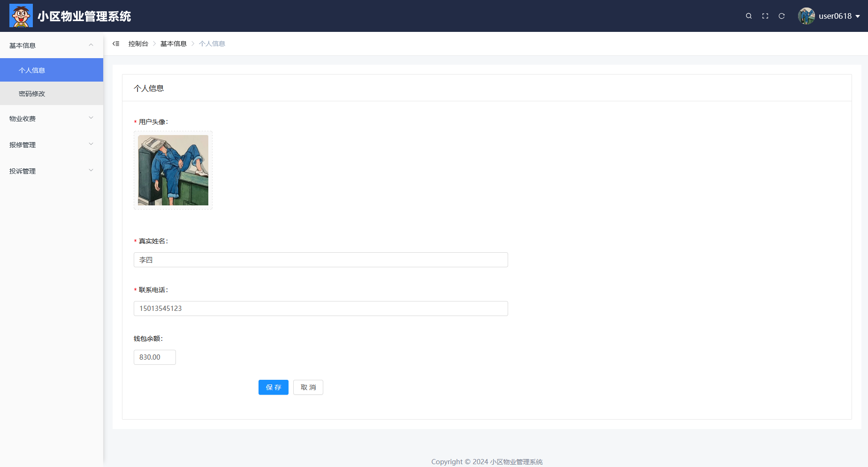Focus the 联系电话 input field
Image resolution: width=868 pixels, height=467 pixels.
pyautogui.click(x=321, y=309)
